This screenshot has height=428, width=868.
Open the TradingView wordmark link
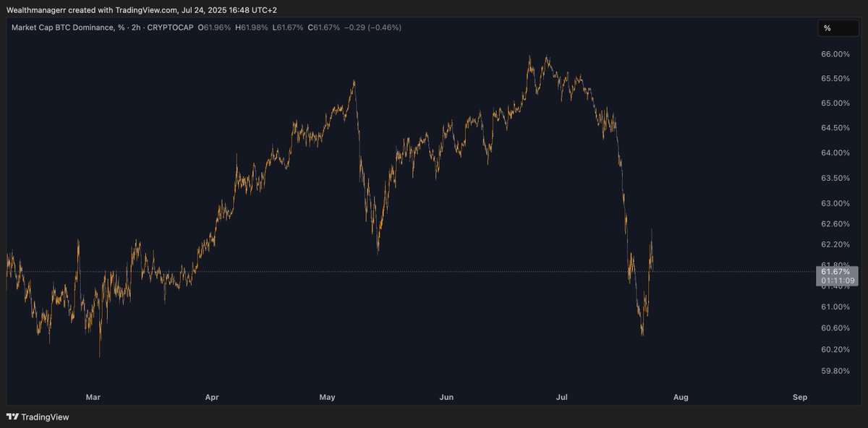coord(45,417)
